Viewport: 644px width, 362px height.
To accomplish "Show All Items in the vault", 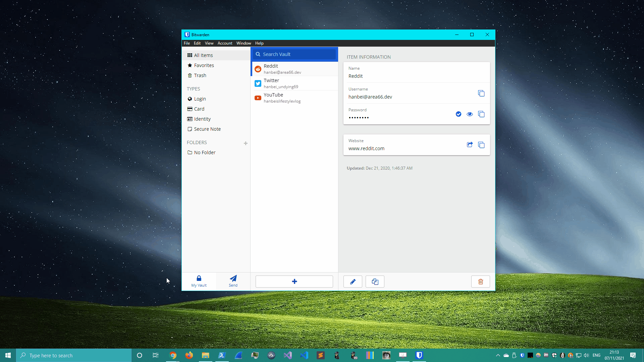I will pyautogui.click(x=216, y=55).
